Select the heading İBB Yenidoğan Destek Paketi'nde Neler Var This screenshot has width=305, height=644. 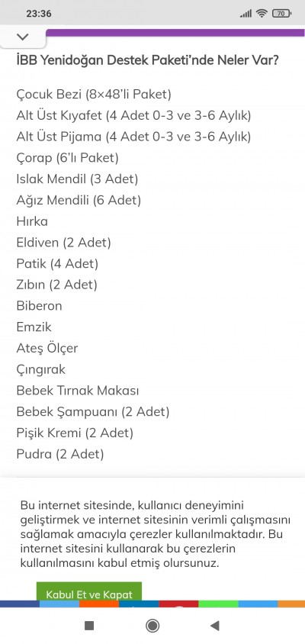click(x=148, y=60)
